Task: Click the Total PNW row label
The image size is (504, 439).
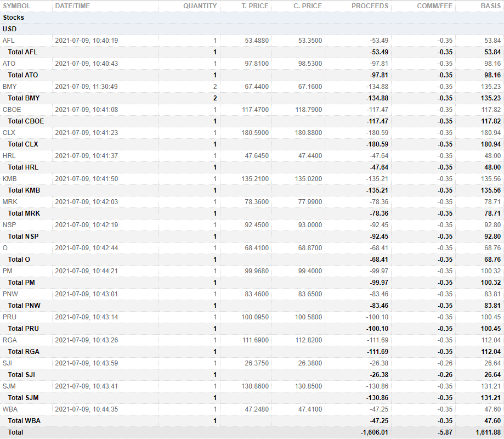Action: 24,306
